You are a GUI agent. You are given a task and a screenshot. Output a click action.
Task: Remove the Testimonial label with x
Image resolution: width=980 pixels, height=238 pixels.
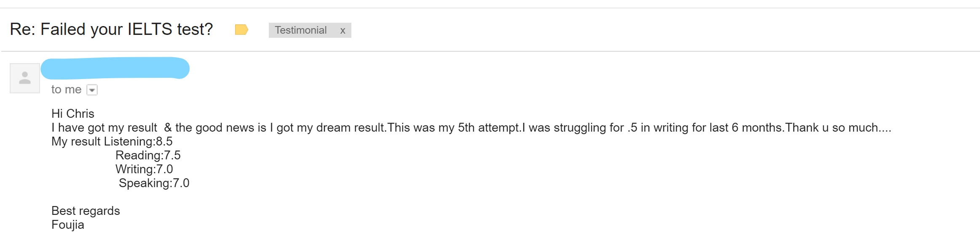[343, 30]
